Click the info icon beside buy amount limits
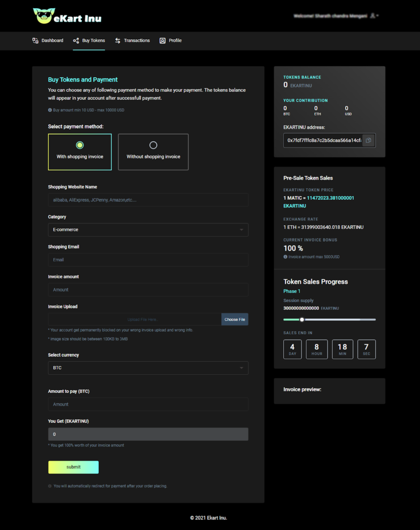The height and width of the screenshot is (530, 420). (x=50, y=110)
